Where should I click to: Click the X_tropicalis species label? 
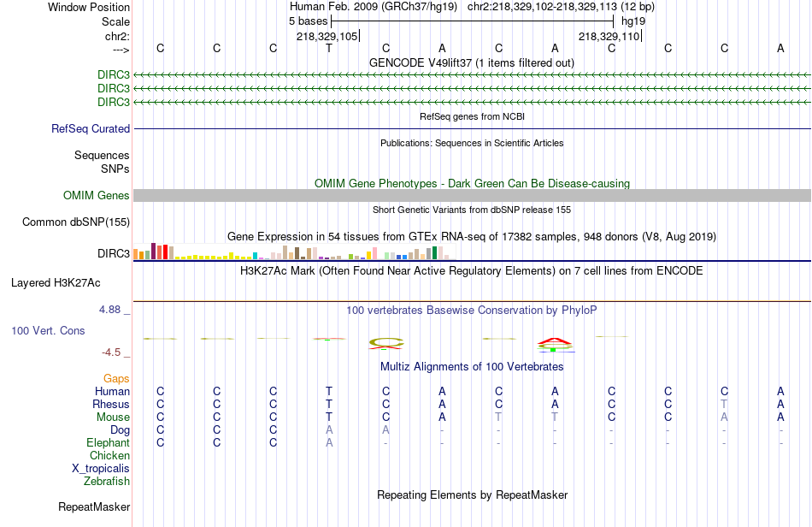pyautogui.click(x=101, y=469)
